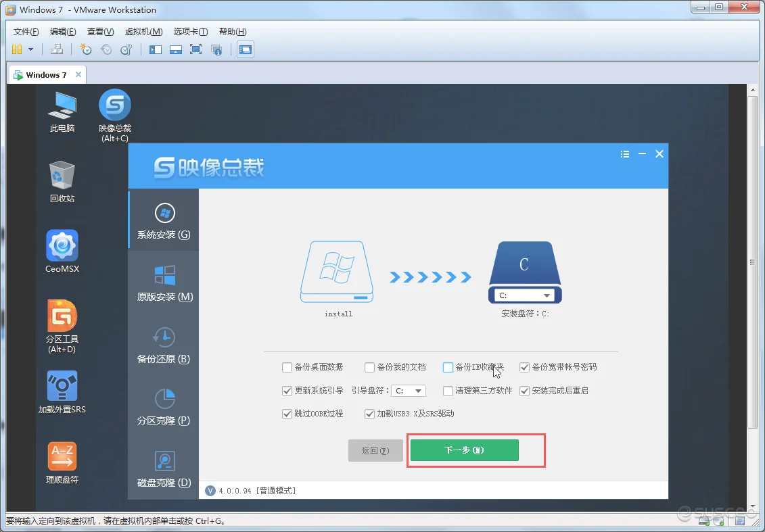765x532 pixels.
Task: Open the 引导盘符 C: dropdown
Action: 409,391
